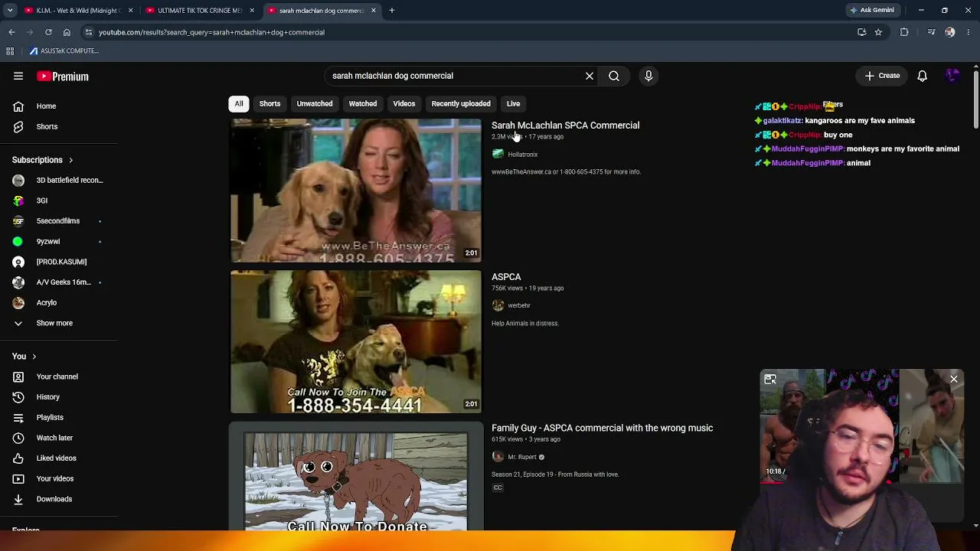Open the apps grid in bookmarks bar
The image size is (980, 551).
coord(10,51)
